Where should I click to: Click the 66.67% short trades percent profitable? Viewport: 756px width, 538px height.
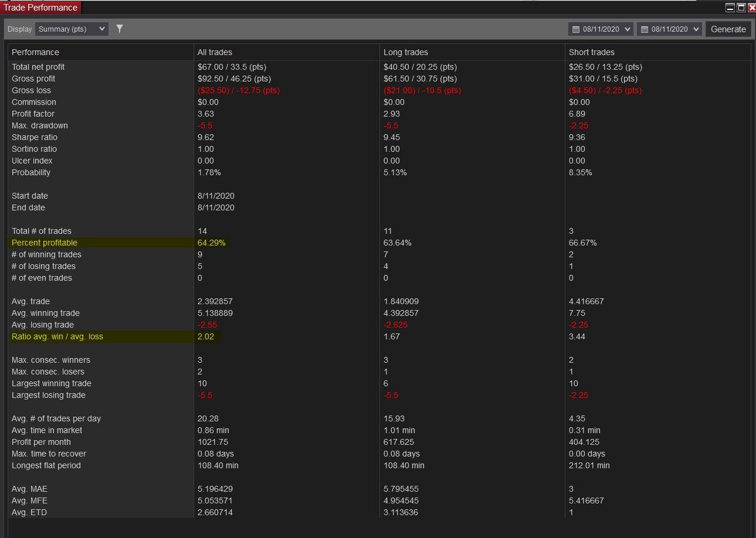tap(583, 243)
